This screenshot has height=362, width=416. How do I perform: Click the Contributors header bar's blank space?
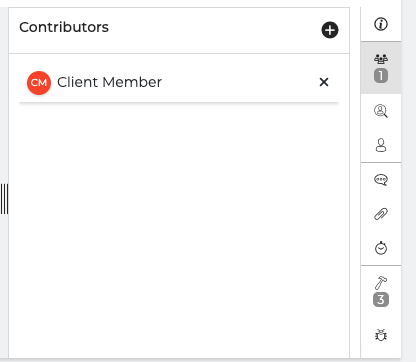(x=213, y=30)
